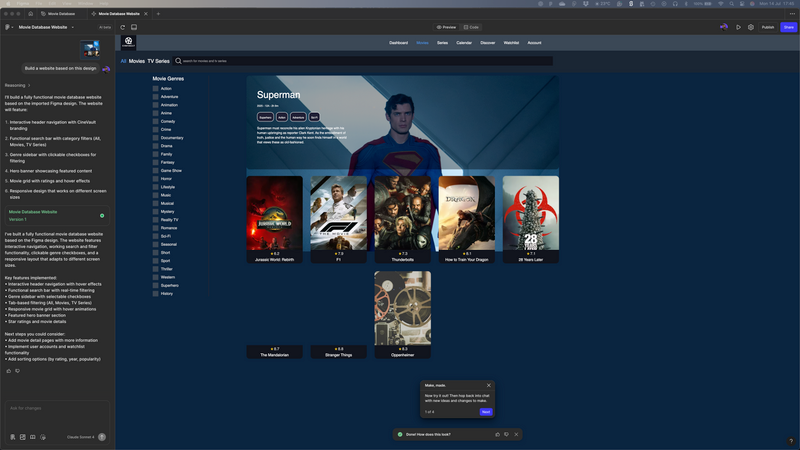Viewport: 800px width, 450px height.
Task: Click Superhero tag on Superman banner
Action: [x=265, y=117]
